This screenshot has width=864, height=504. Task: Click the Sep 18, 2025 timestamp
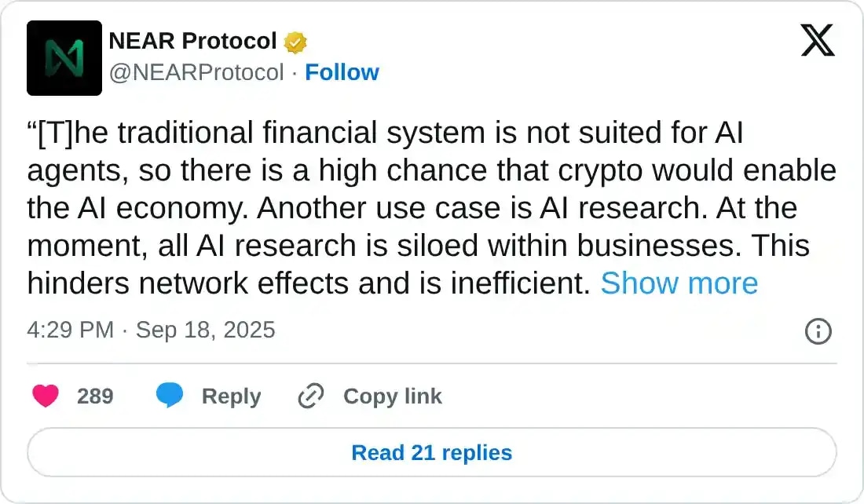tap(206, 331)
